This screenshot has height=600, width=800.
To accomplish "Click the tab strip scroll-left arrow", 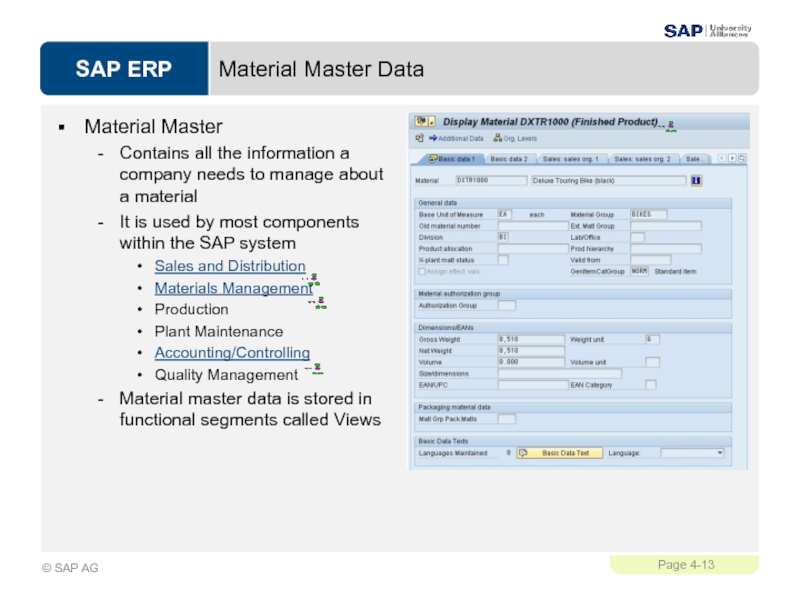I will click(721, 158).
